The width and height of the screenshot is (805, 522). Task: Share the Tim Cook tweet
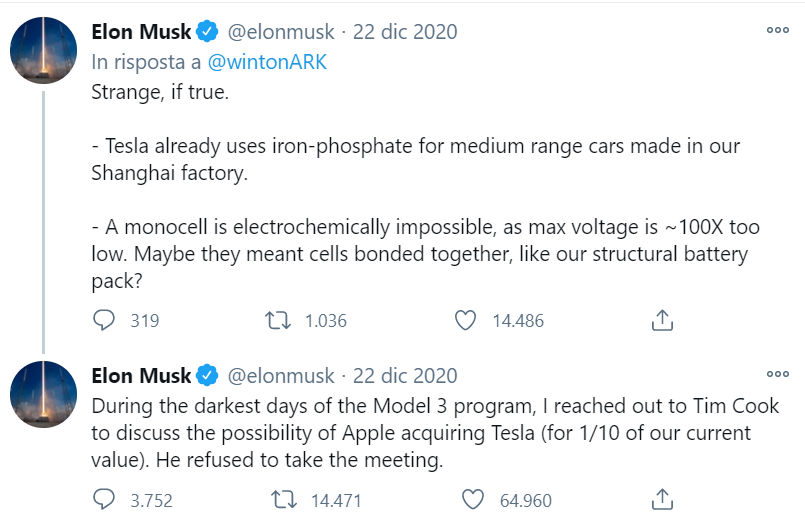click(x=661, y=500)
